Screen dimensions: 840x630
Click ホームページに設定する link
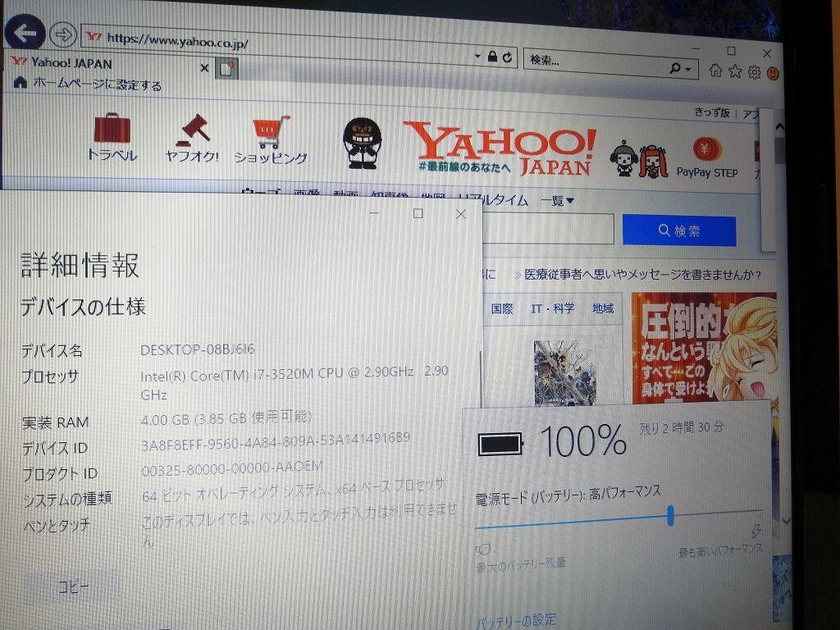coord(97,84)
